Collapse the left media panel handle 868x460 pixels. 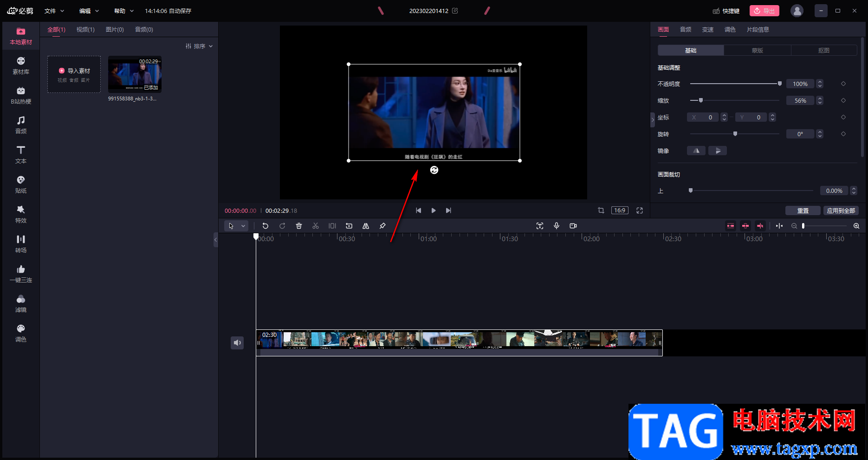pyautogui.click(x=215, y=240)
